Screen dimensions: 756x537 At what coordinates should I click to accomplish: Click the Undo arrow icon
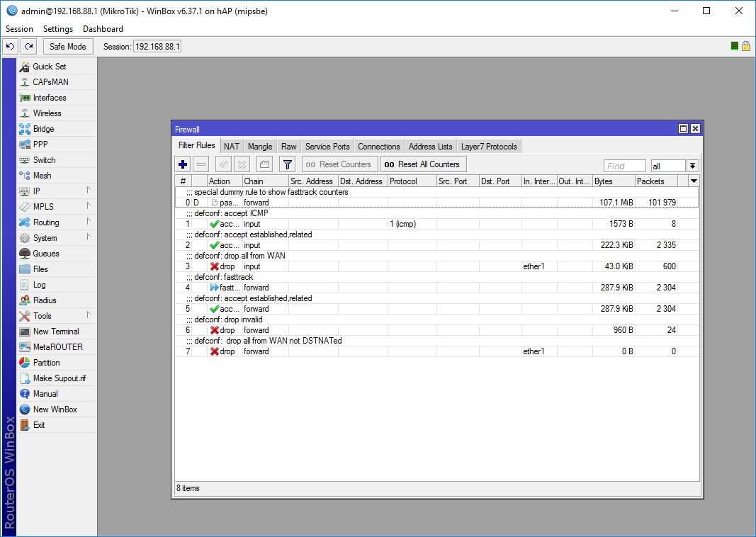click(x=10, y=46)
